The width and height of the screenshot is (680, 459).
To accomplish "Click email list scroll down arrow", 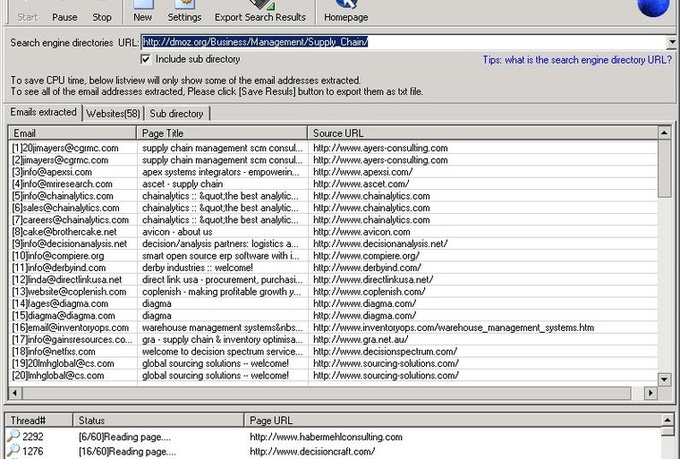I will click(x=664, y=380).
